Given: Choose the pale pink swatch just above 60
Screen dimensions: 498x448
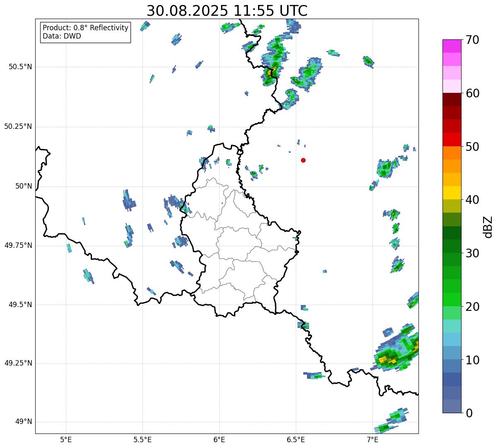Looking at the screenshot, I should (452, 86).
